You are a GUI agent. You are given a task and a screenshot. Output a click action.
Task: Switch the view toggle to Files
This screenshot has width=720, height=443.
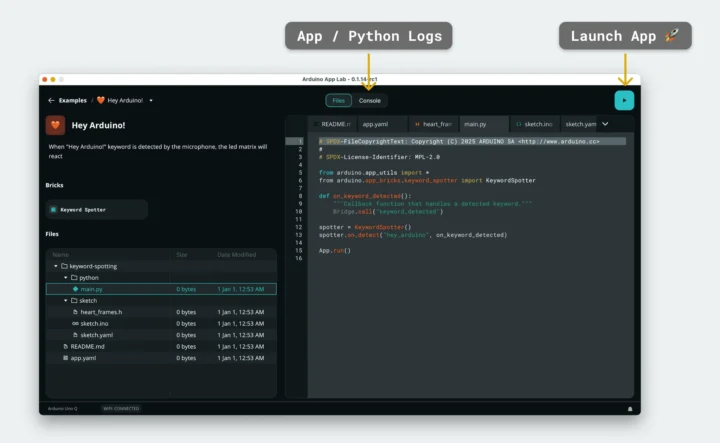tap(339, 100)
